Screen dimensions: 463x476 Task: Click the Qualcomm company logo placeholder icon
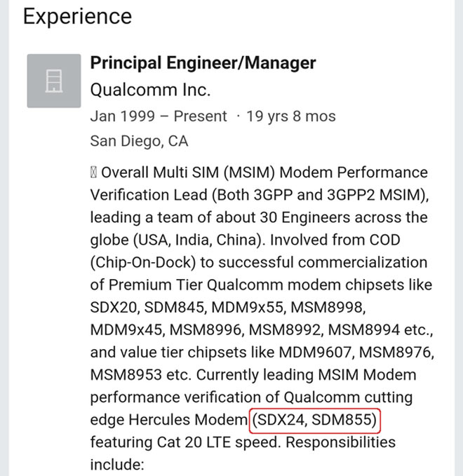coord(54,80)
